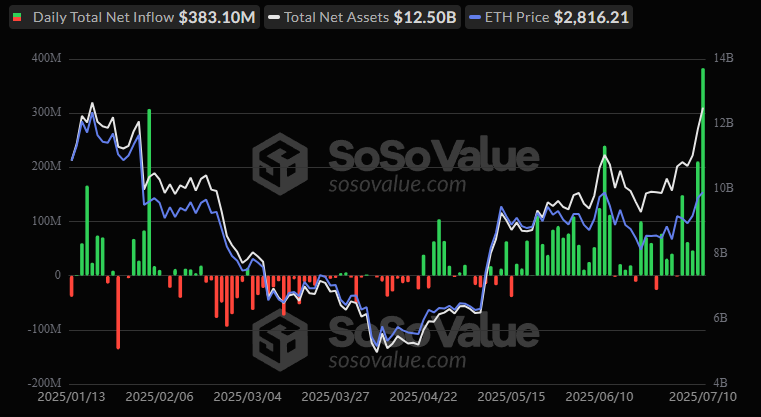The height and width of the screenshot is (417, 761).
Task: Select the largest red outflow bar in January
Action: pos(118,312)
